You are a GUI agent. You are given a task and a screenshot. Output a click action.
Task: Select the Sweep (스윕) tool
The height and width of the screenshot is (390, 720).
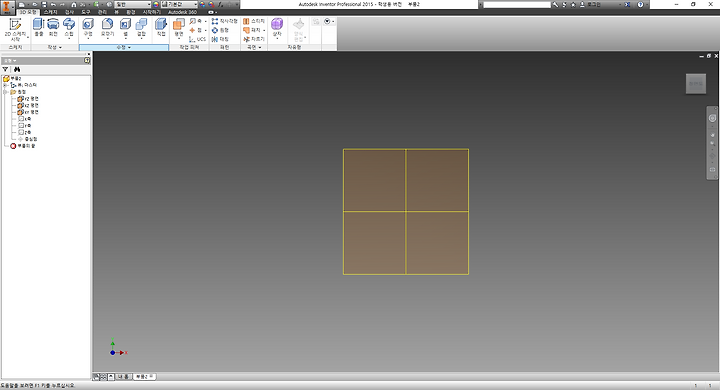click(x=69, y=28)
